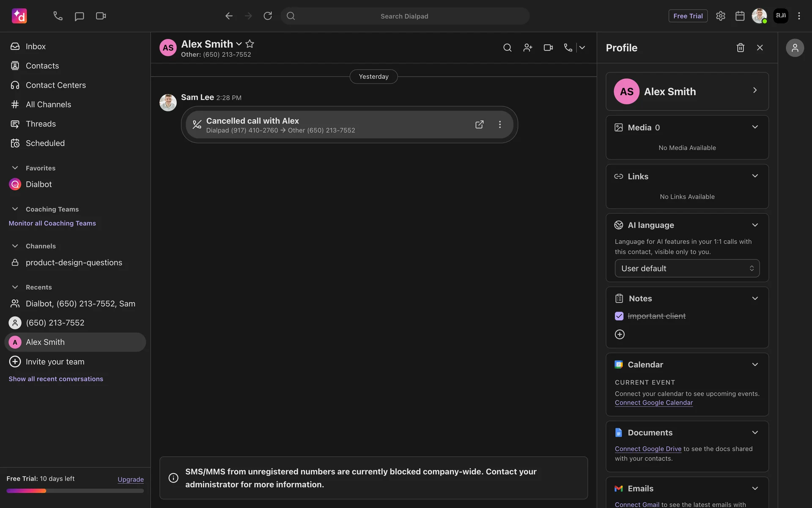Go to Contact Centers in sidebar
The height and width of the screenshot is (508, 812).
tap(55, 85)
